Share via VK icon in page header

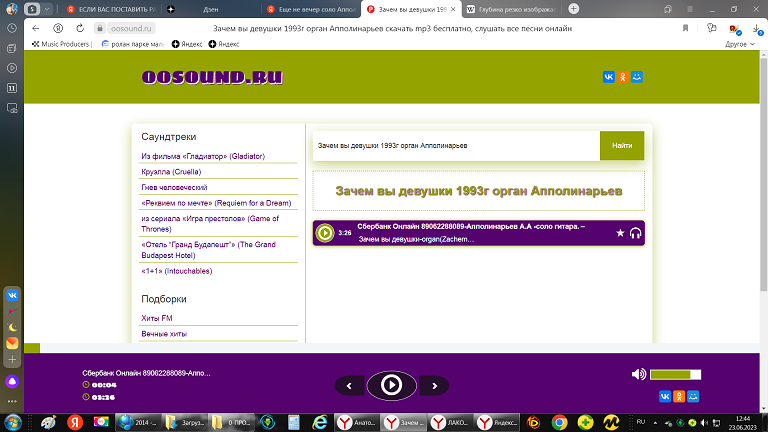pos(608,77)
